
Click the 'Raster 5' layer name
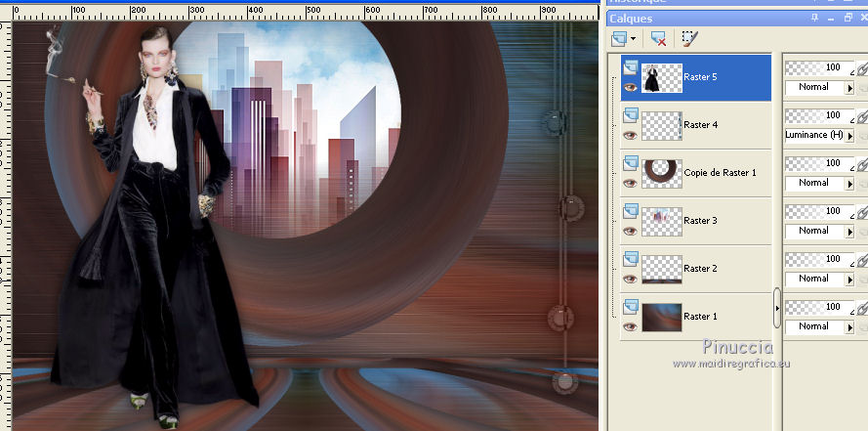(700, 77)
